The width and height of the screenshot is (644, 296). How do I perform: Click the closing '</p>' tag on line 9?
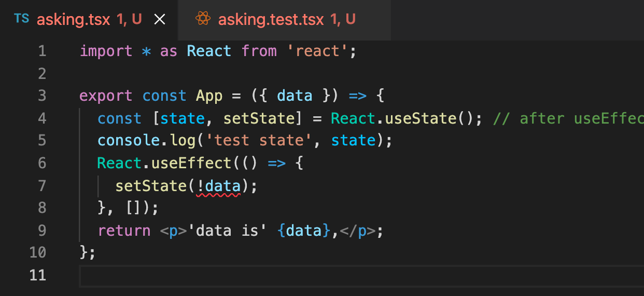pyautogui.click(x=357, y=230)
